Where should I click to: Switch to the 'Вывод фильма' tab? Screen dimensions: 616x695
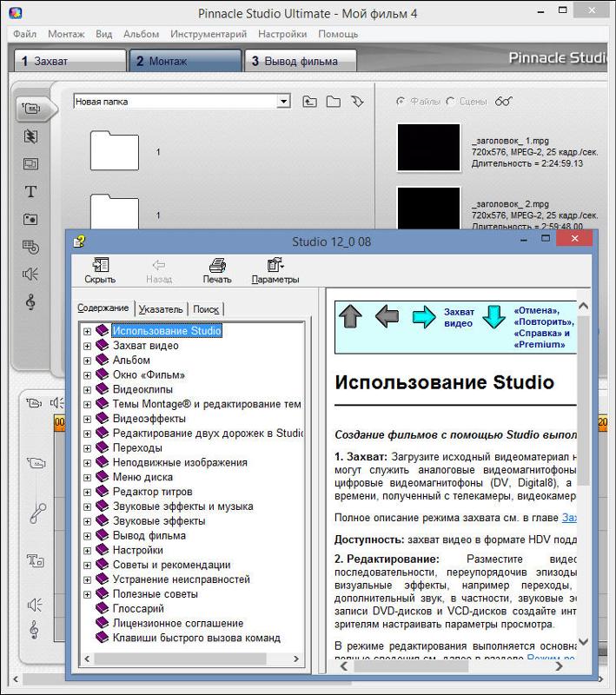click(301, 61)
